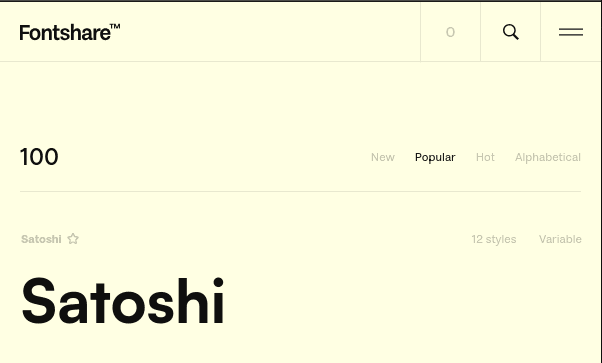Toggle the star next to Satoshi
This screenshot has height=363, width=602.
pyautogui.click(x=73, y=239)
